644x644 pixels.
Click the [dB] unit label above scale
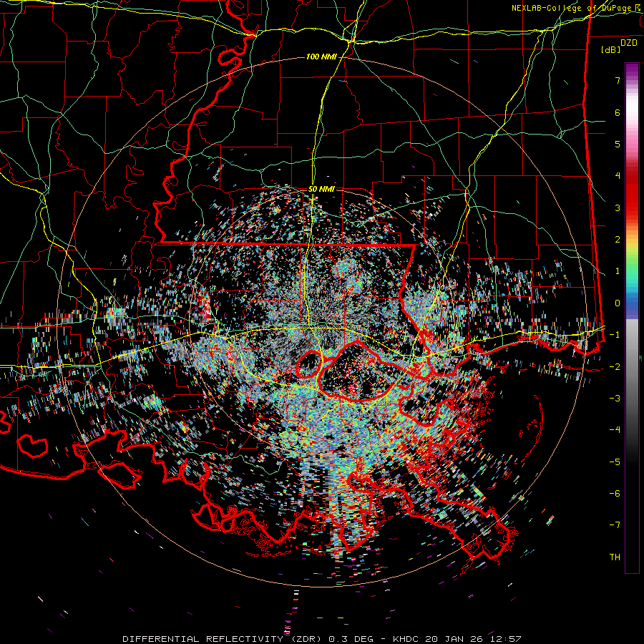pyautogui.click(x=611, y=49)
